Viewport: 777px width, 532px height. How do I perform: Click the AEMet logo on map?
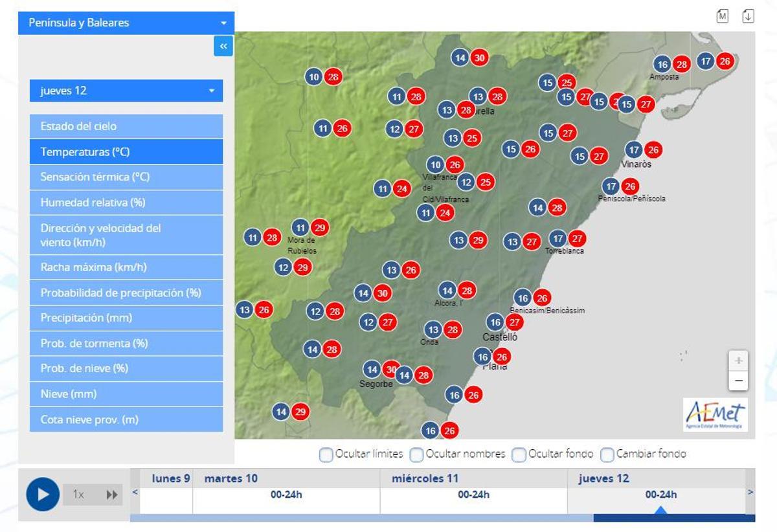[715, 414]
